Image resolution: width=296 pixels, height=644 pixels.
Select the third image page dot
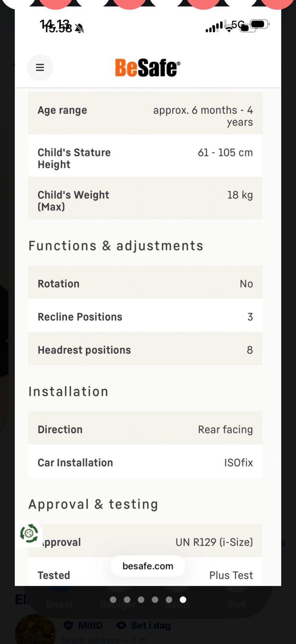(x=141, y=600)
